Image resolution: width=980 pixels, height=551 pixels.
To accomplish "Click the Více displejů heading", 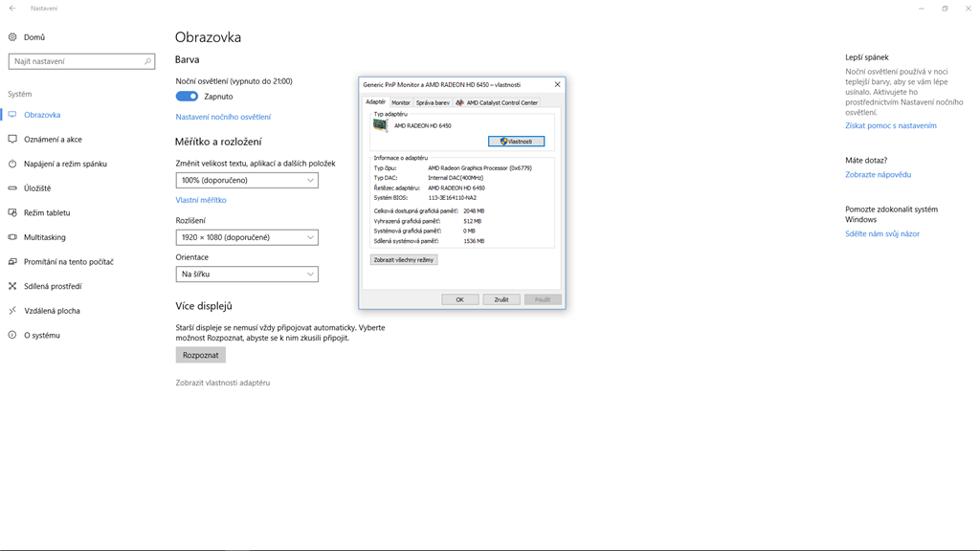I will pyautogui.click(x=204, y=306).
